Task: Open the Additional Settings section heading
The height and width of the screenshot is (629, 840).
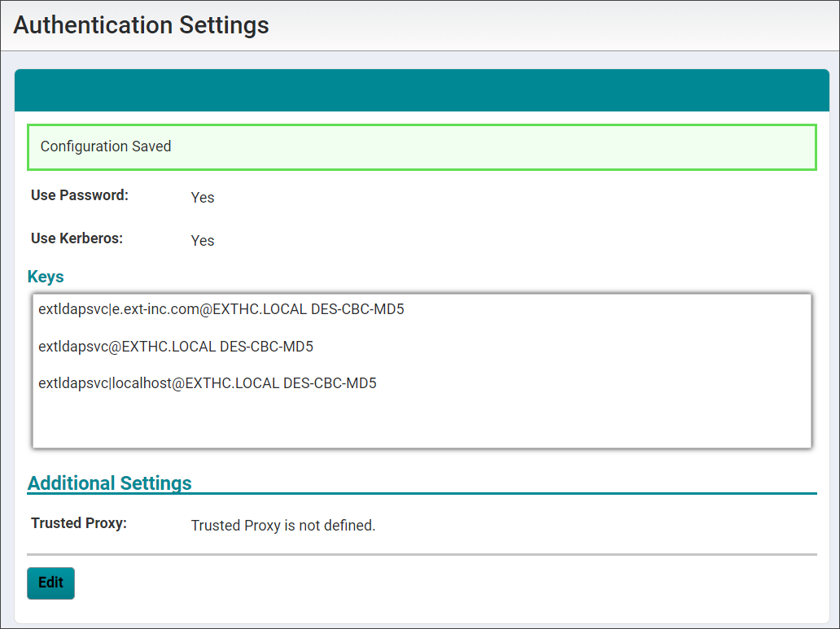Action: pos(110,483)
